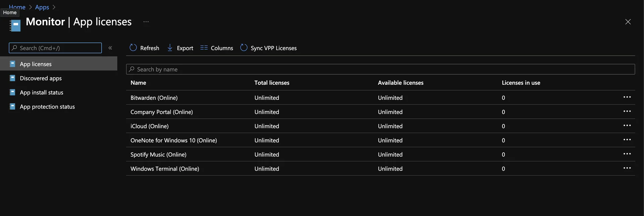Sort by Licenses in use column header
Screen dimensions: 644x216
pos(521,83)
